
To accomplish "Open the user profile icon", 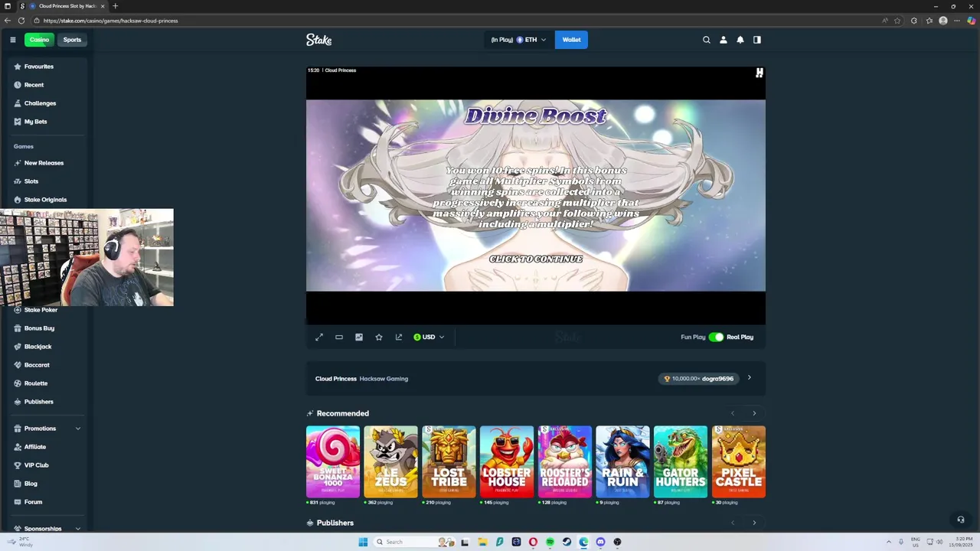I will (x=724, y=40).
